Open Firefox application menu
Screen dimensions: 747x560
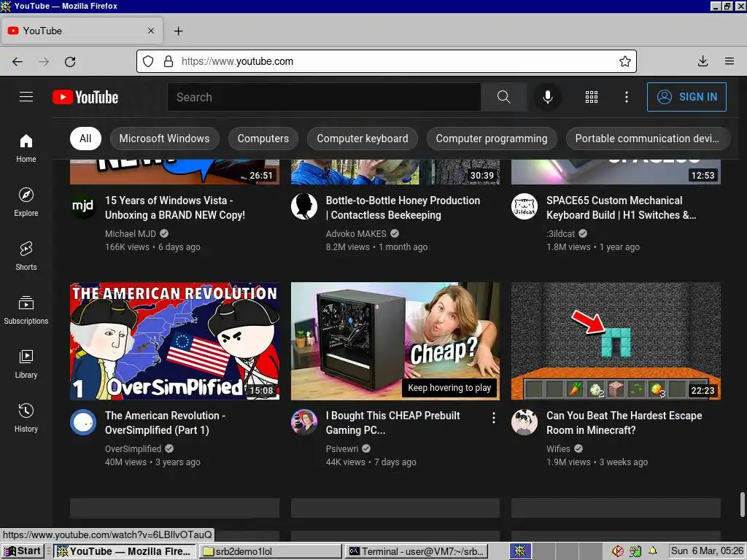pyautogui.click(x=729, y=61)
